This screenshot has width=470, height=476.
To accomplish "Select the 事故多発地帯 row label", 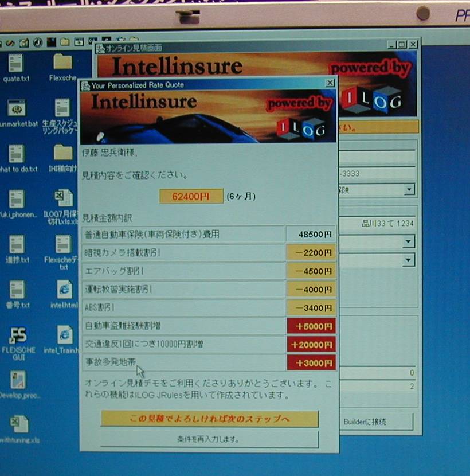I will pos(111,362).
